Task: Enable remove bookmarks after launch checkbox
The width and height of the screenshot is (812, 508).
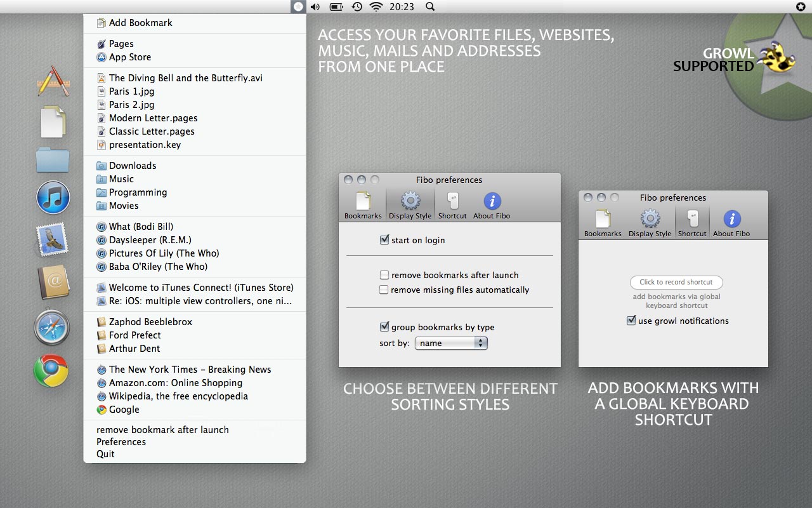Action: tap(384, 275)
